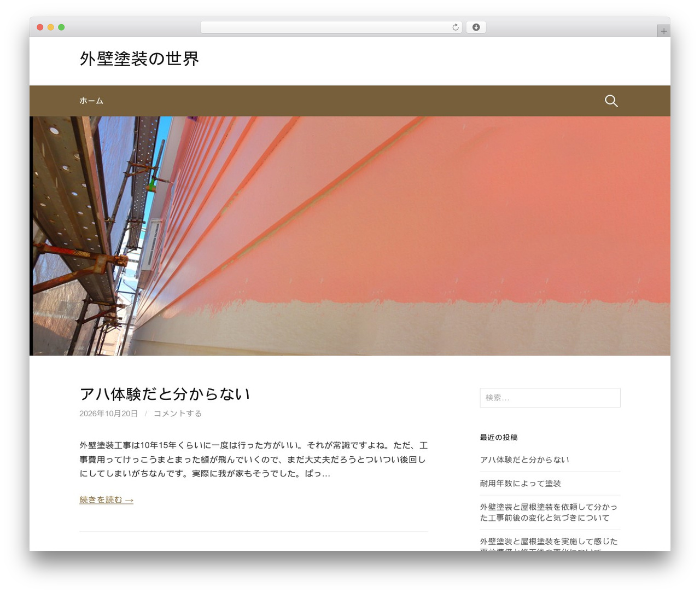Minimize the window with yellow button
This screenshot has width=700, height=593.
click(x=50, y=27)
